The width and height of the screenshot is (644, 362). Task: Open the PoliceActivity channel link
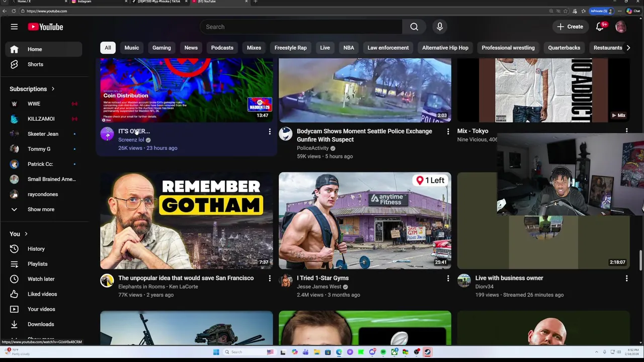[x=312, y=148]
